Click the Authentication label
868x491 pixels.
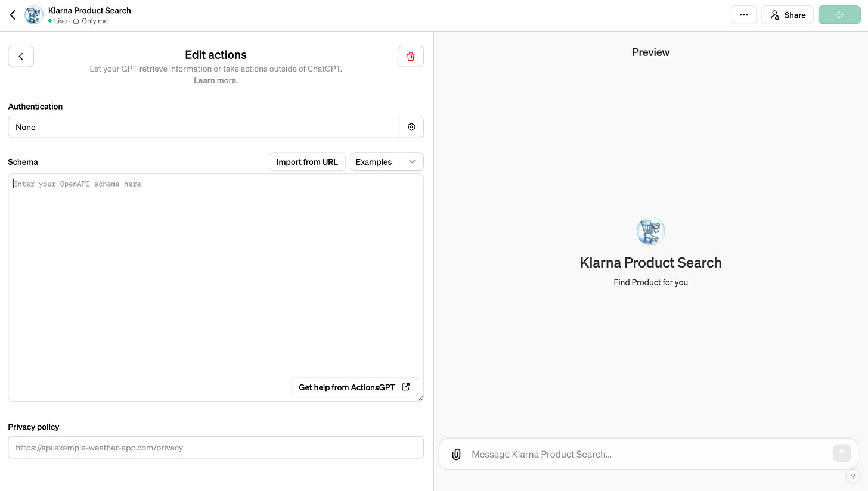tap(35, 107)
